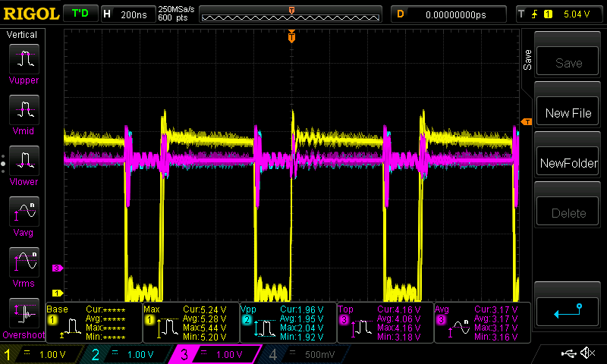607x364 pixels.
Task: Click the menu page dots indicator
Action: 3,163
